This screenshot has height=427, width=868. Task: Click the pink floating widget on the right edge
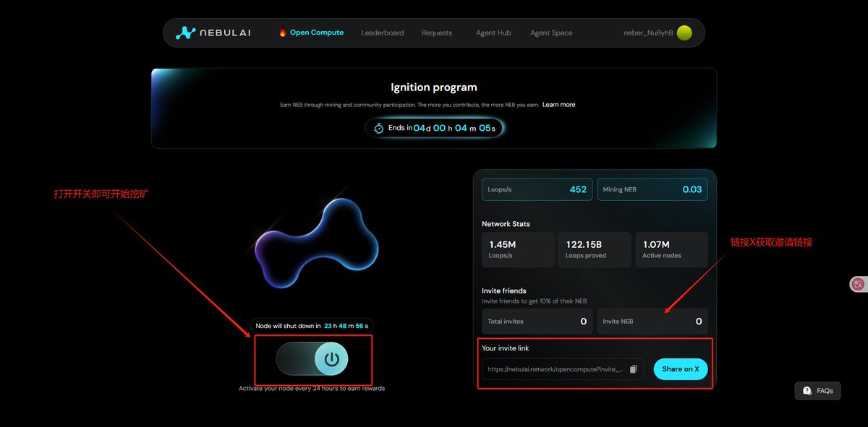[x=858, y=284]
